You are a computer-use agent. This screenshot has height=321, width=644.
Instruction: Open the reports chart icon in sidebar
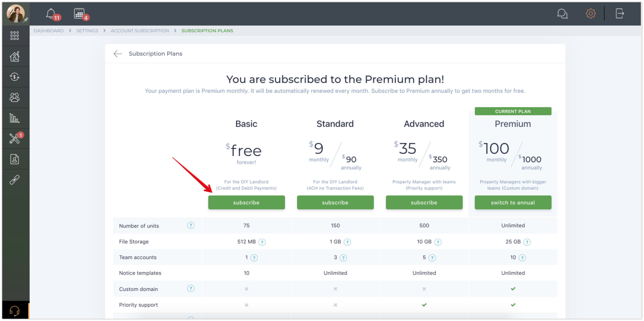click(15, 118)
